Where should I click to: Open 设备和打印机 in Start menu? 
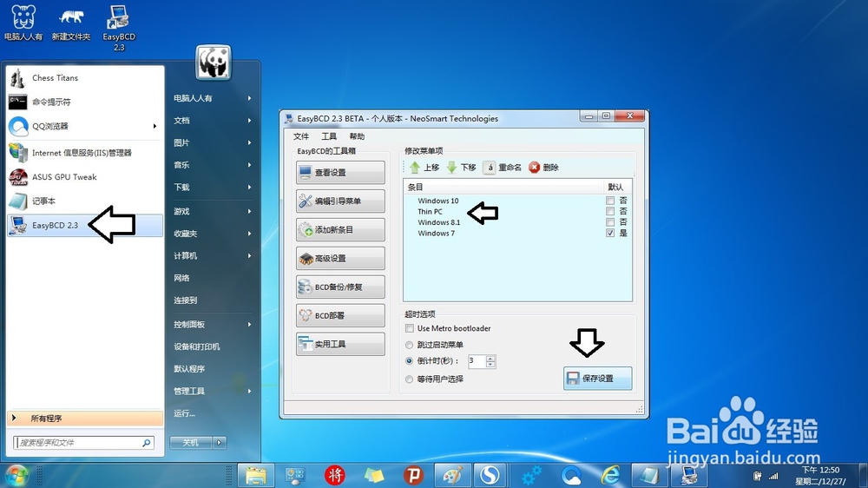[x=214, y=346]
